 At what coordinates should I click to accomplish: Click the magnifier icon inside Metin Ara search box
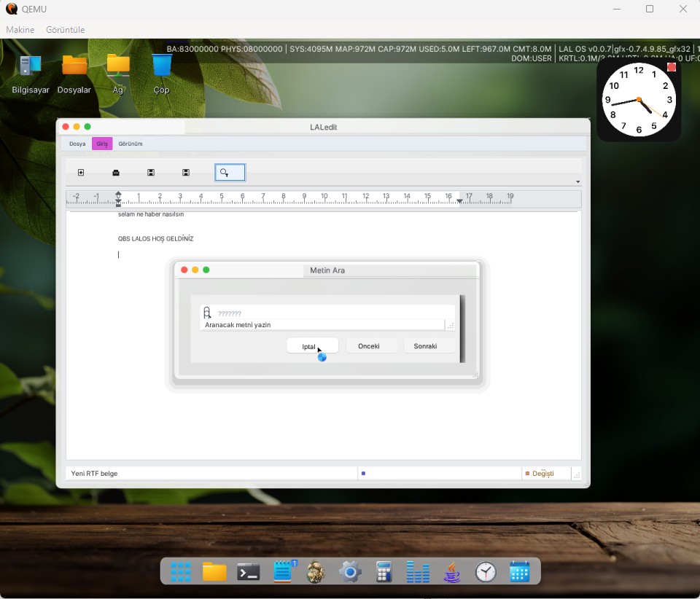(x=207, y=312)
